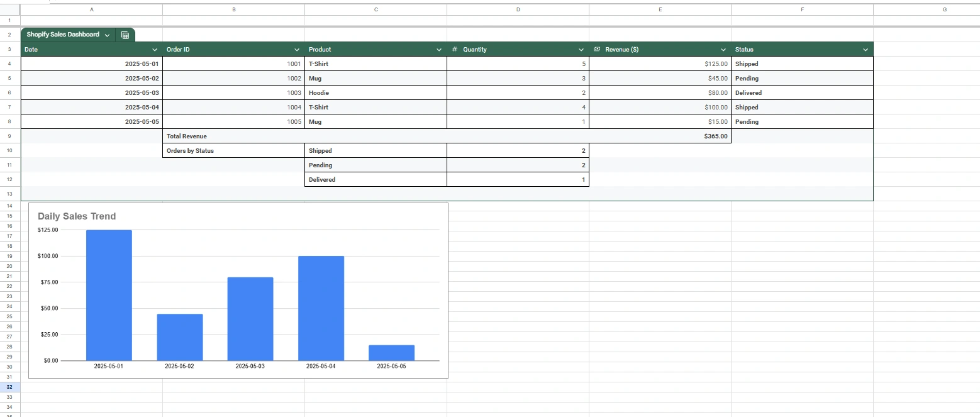Image resolution: width=980 pixels, height=417 pixels.
Task: Open the Order ID column dropdown arrow
Action: tap(297, 50)
